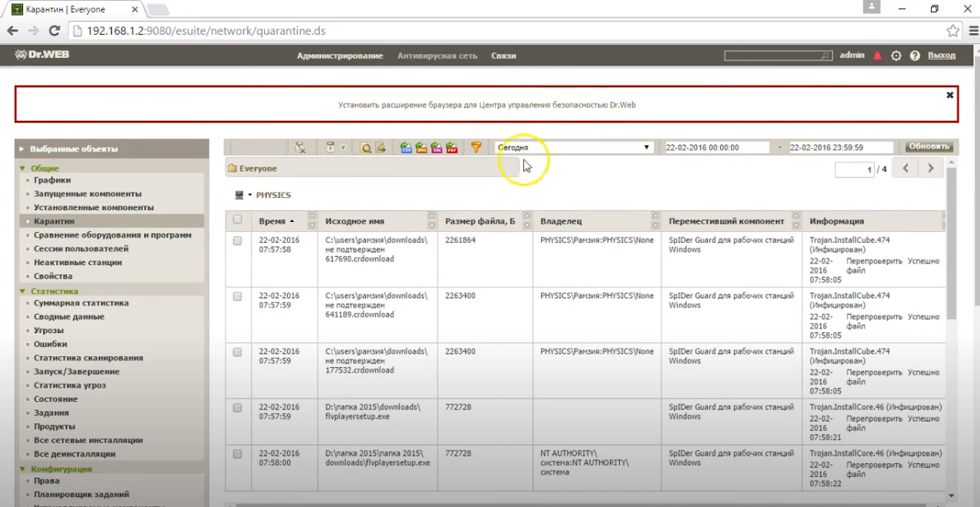Click the start date field 22-02-2016 00:00:00
Viewport: 980px width, 507px height.
click(x=717, y=147)
